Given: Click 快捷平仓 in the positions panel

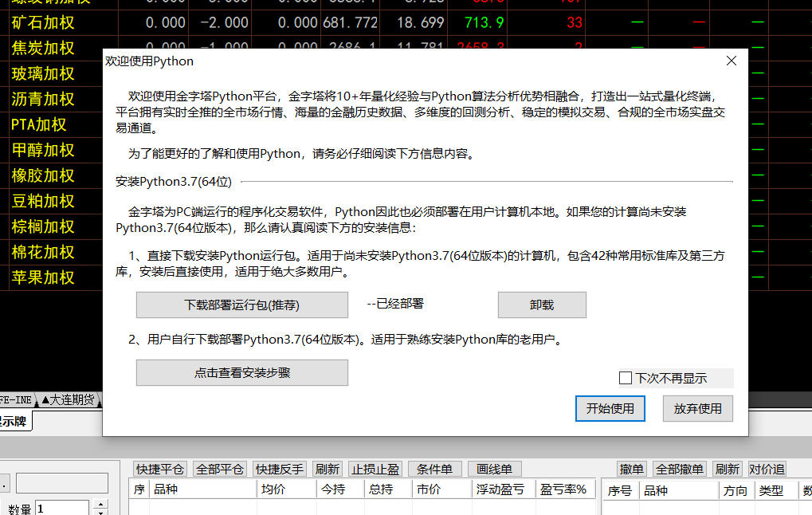Looking at the screenshot, I should tap(160, 469).
